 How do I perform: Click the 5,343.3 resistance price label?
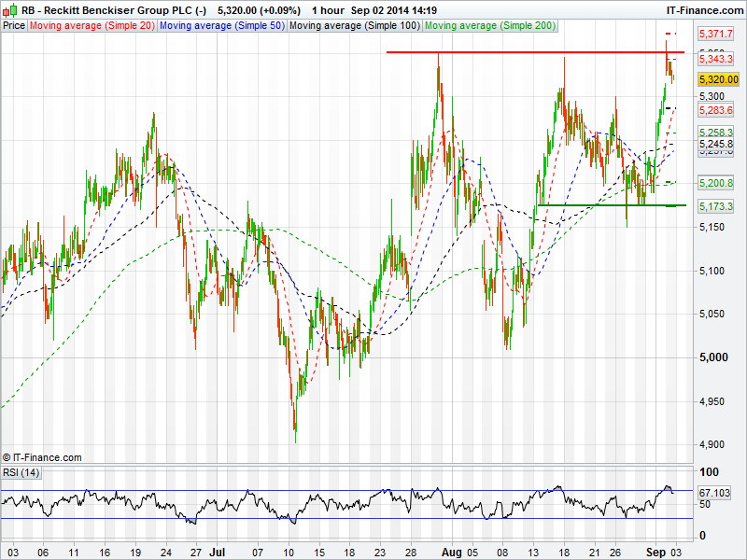click(x=715, y=59)
